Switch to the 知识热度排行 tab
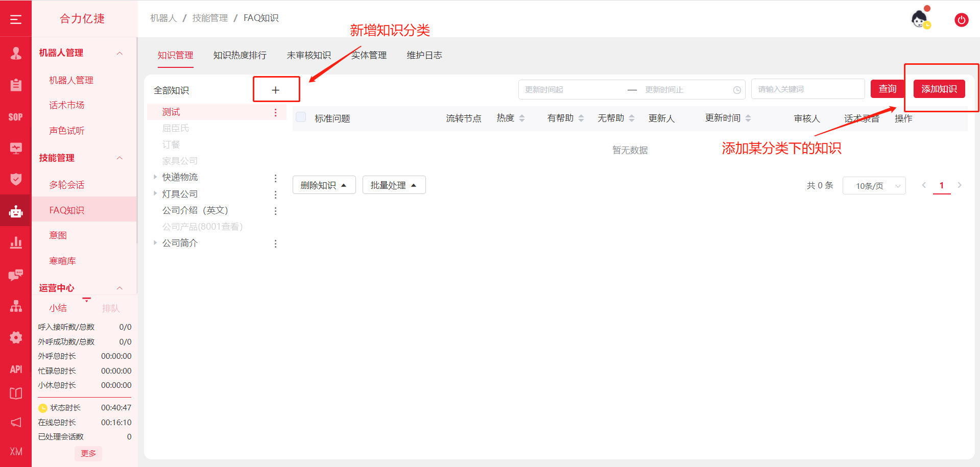The image size is (980, 467). (240, 55)
